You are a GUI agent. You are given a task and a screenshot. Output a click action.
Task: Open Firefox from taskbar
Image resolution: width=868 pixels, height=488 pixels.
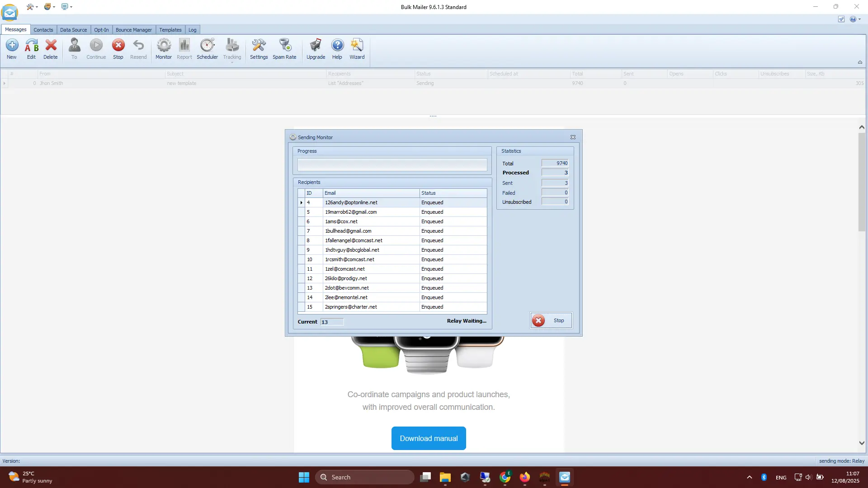524,477
